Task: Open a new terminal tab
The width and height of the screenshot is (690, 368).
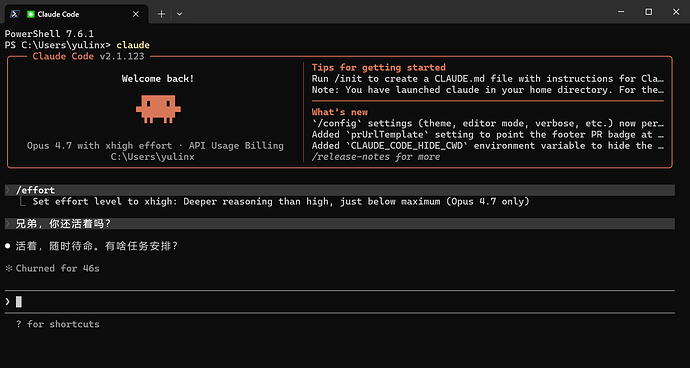Action: coord(161,14)
